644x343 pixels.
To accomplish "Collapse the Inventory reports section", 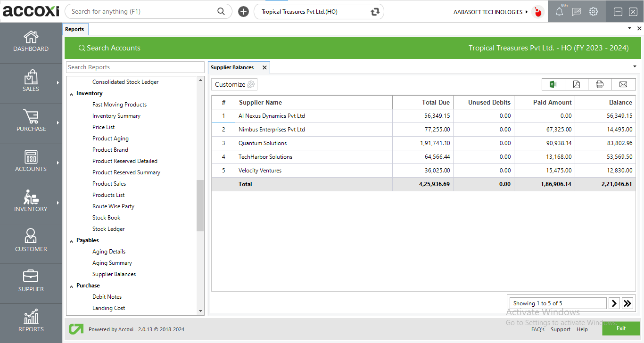I will 72,93.
